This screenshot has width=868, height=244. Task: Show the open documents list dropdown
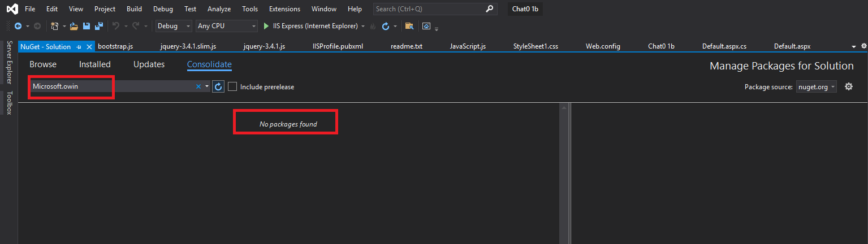(854, 46)
